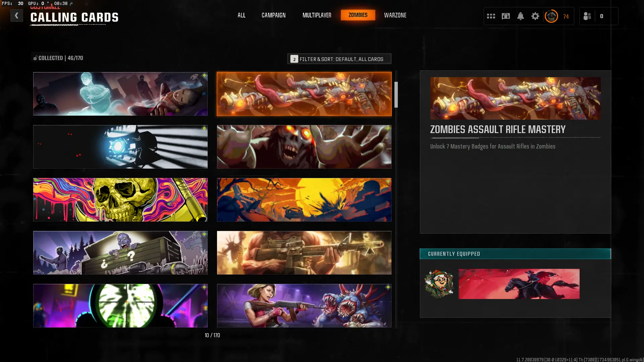Click the equipped Christmas emblem icon
The image size is (644, 362).
tap(439, 284)
